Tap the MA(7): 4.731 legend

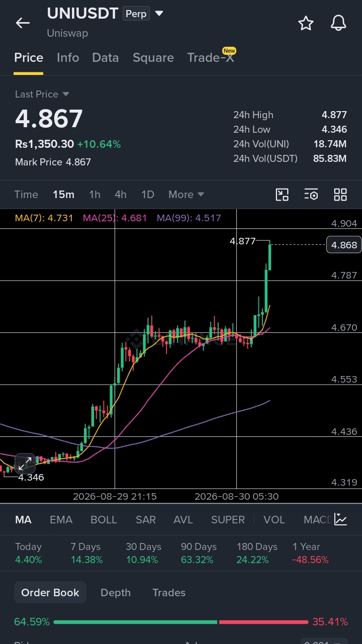point(44,218)
